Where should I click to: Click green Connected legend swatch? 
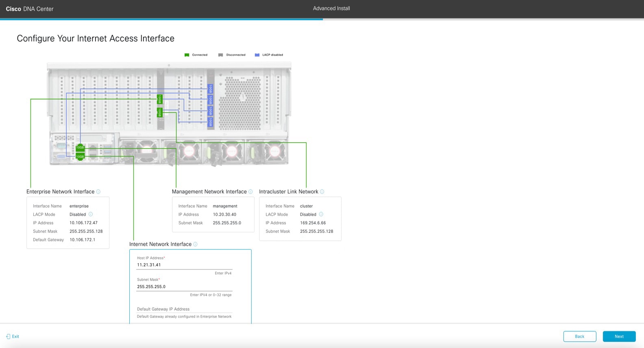click(x=187, y=55)
